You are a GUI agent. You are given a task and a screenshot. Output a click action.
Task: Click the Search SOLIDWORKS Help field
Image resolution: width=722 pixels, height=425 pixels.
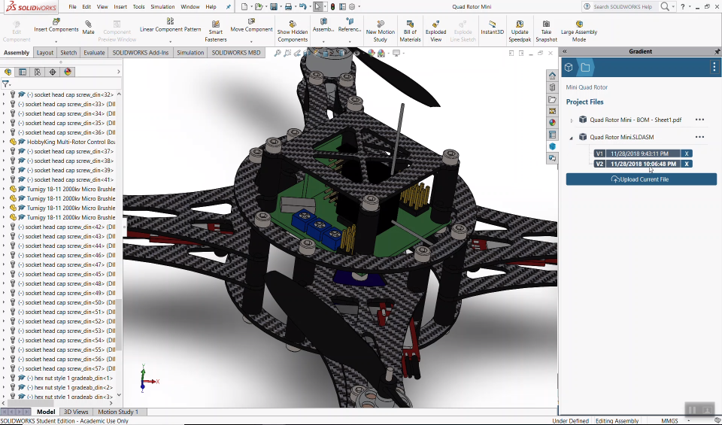click(622, 7)
